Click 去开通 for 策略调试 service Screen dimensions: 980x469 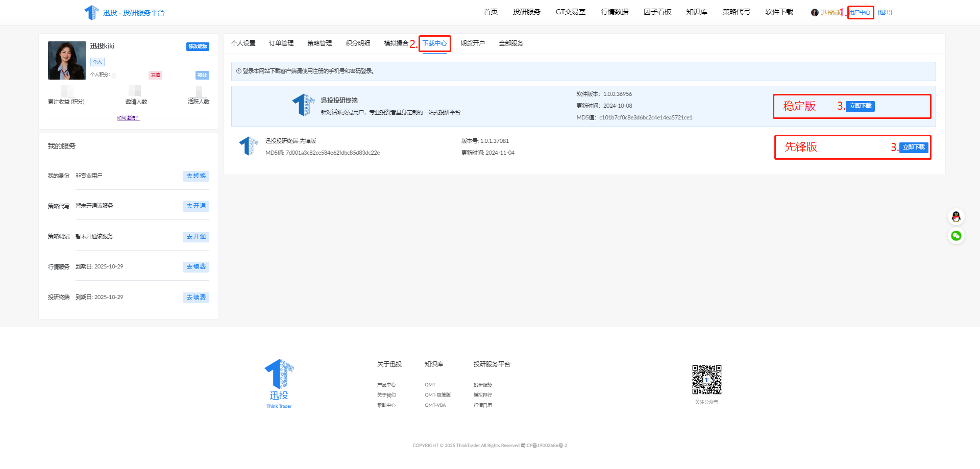point(196,237)
